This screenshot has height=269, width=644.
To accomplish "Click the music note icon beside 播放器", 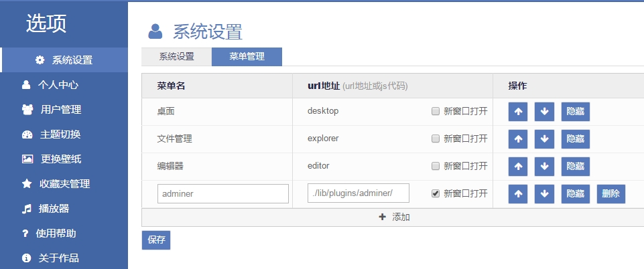I will click(x=26, y=209).
